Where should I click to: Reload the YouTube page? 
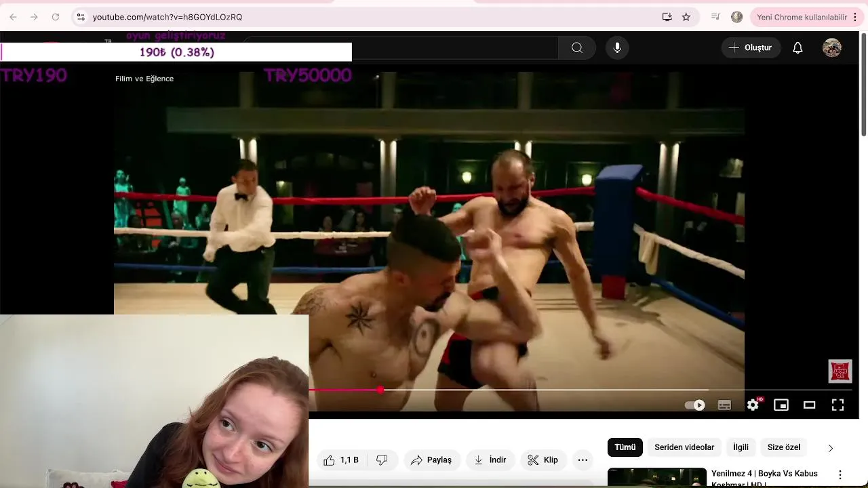(x=56, y=17)
